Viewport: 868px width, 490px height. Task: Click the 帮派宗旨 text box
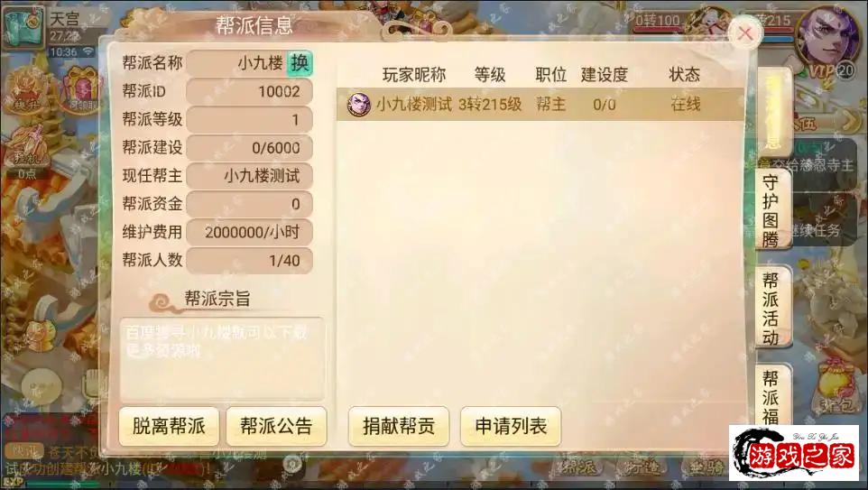(x=222, y=358)
